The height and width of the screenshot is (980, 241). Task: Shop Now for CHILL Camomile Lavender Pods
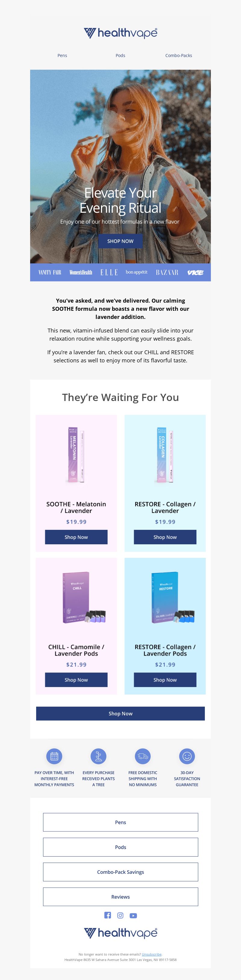click(x=76, y=679)
